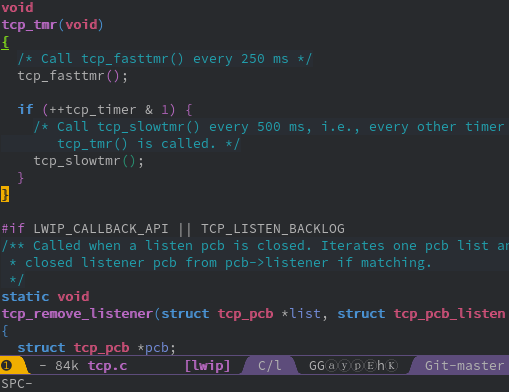Click the '*list' parameter
Viewport: 509px width, 392px height.
tap(301, 314)
